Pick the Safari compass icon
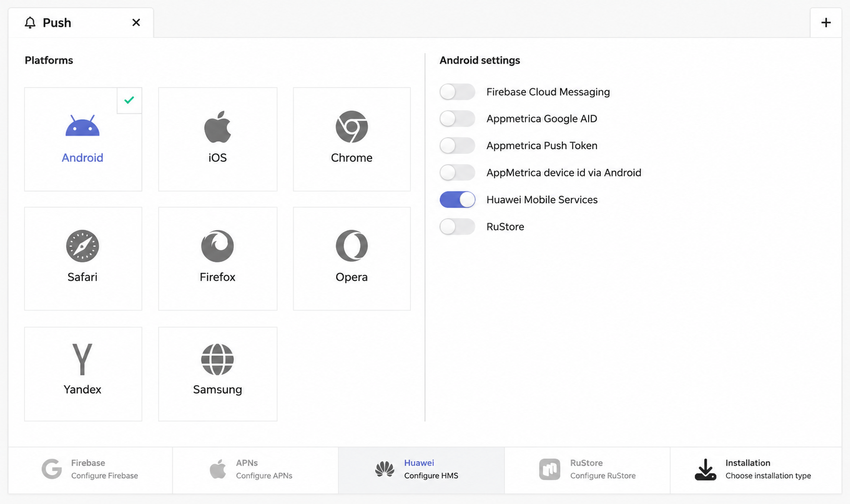 pos(82,246)
